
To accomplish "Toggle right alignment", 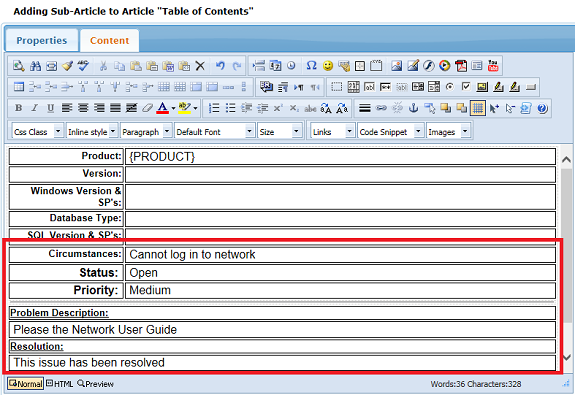I will [99, 108].
